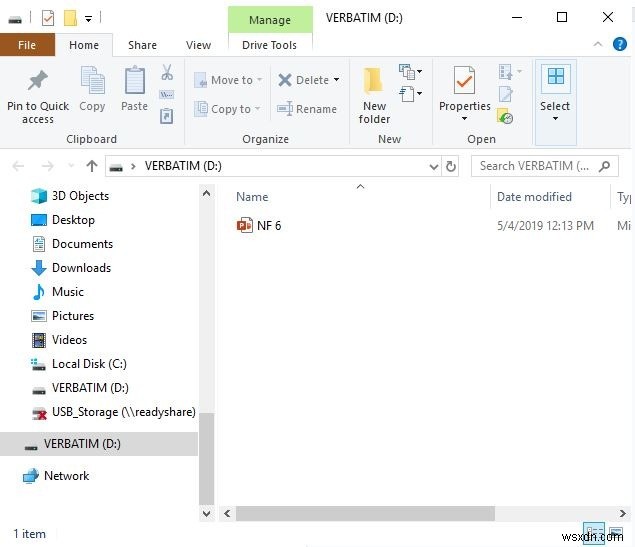Click the Paste clipboard icon
Image resolution: width=635 pixels, height=547 pixels.
134,80
